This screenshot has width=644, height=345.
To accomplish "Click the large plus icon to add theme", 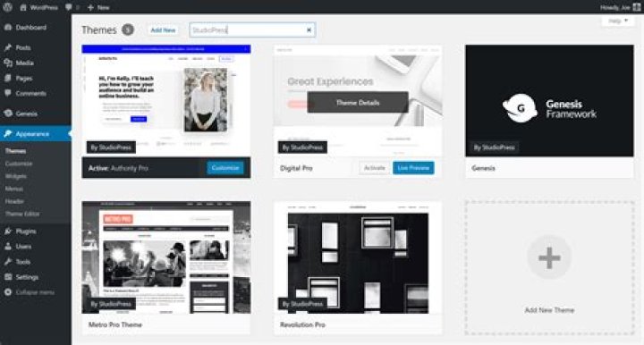I will [x=549, y=257].
